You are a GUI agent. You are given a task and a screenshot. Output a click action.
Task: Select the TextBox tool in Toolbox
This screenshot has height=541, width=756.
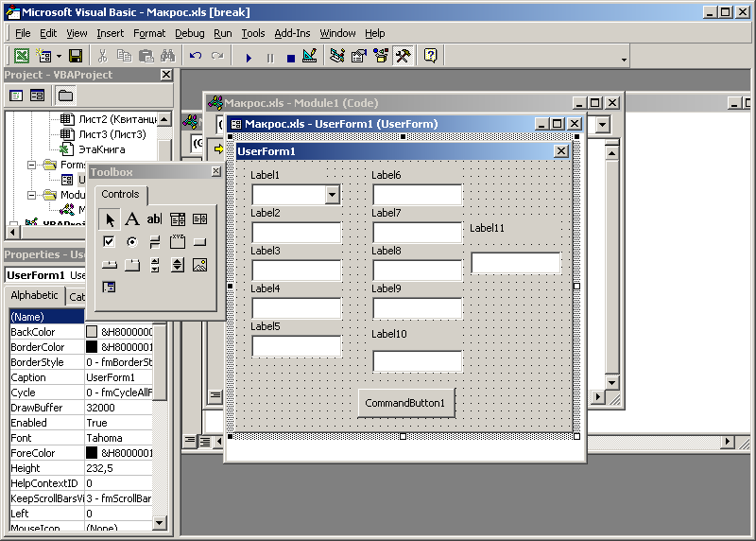(x=154, y=219)
